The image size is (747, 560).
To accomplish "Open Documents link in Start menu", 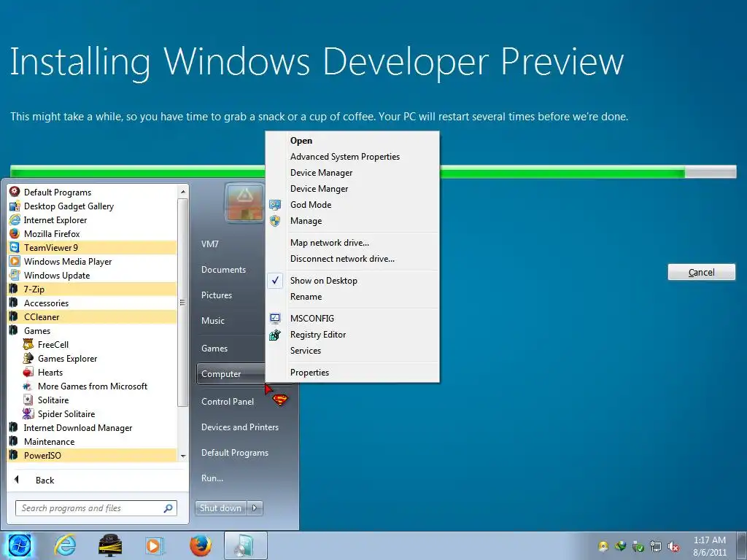I will pyautogui.click(x=223, y=270).
